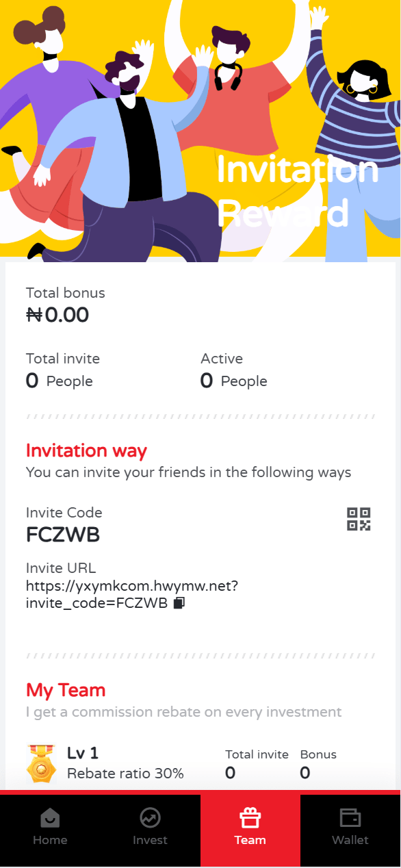Screen dimensions: 401x868
Task: Select the FCZWB invite code
Action: tap(63, 535)
